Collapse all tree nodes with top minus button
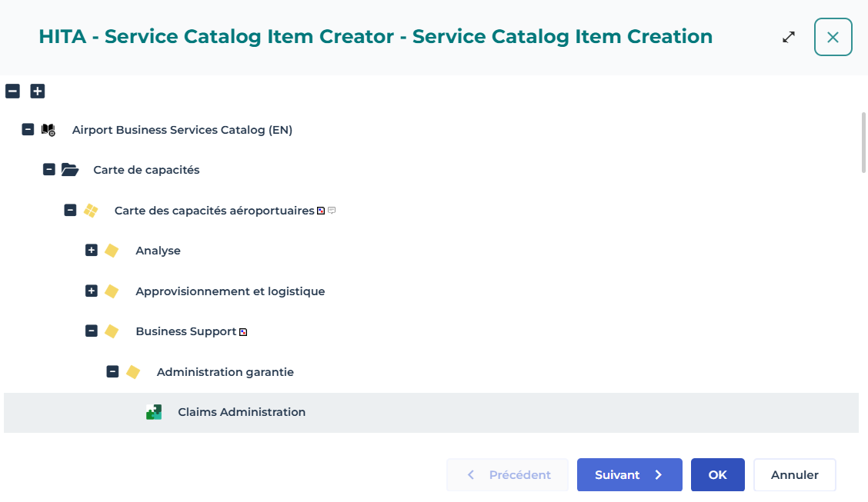 [x=12, y=91]
